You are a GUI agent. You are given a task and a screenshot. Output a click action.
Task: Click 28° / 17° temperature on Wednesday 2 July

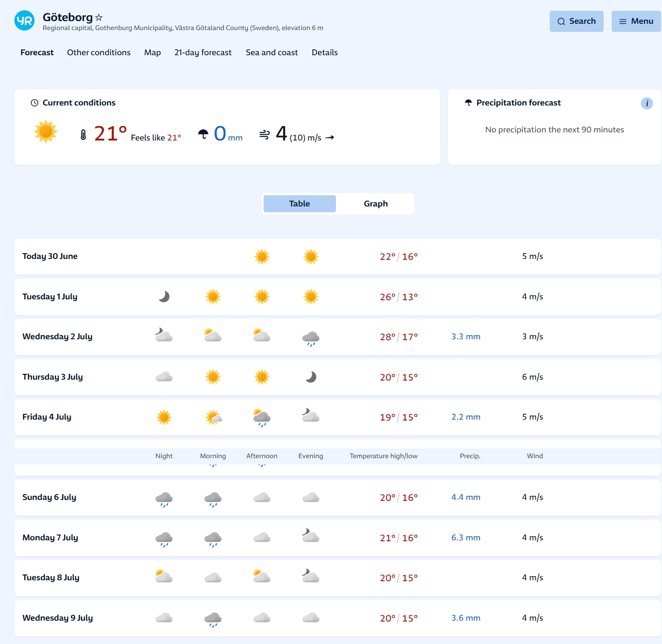pyautogui.click(x=399, y=337)
